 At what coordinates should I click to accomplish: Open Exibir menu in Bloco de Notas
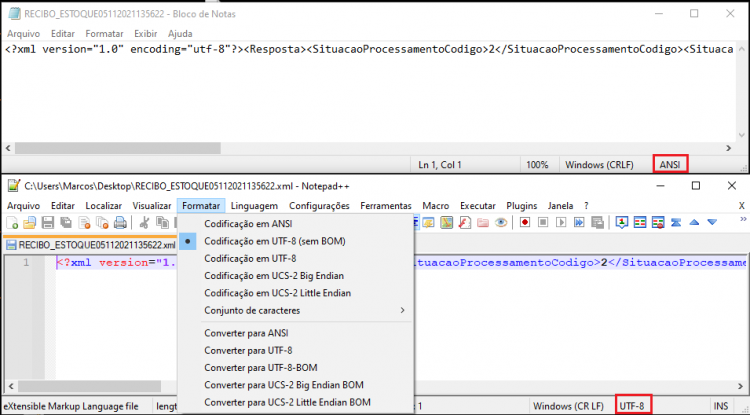point(145,33)
